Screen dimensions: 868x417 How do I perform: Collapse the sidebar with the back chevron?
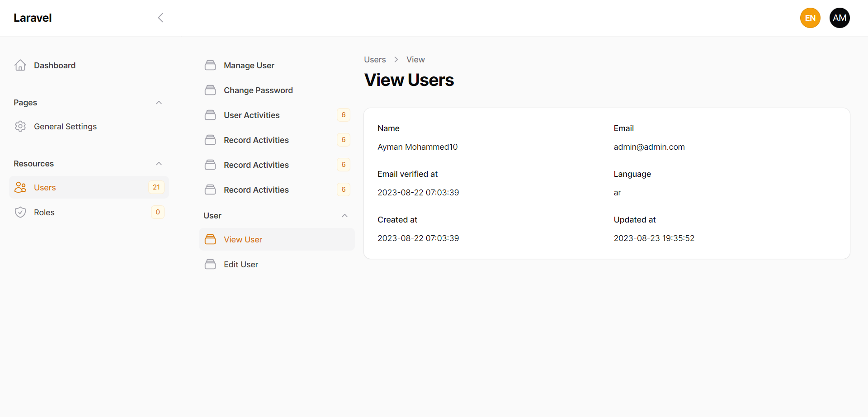(x=160, y=18)
